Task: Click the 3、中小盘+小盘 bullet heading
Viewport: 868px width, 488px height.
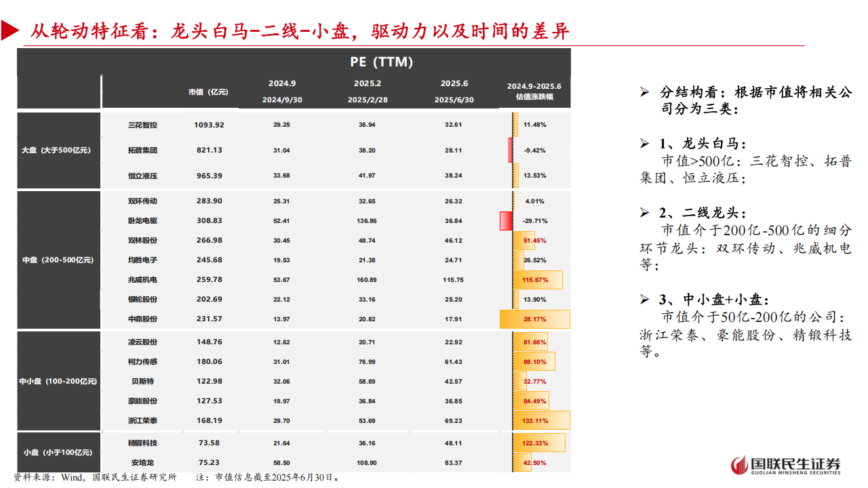Action: pos(714,300)
